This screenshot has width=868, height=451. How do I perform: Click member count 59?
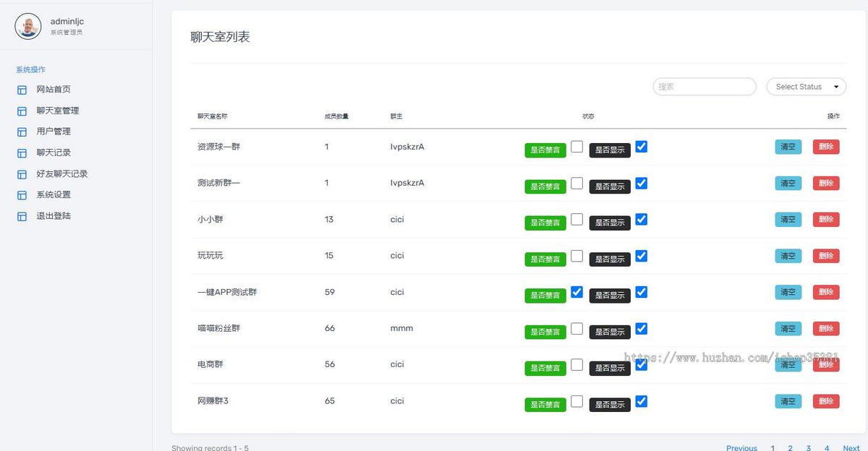click(330, 292)
